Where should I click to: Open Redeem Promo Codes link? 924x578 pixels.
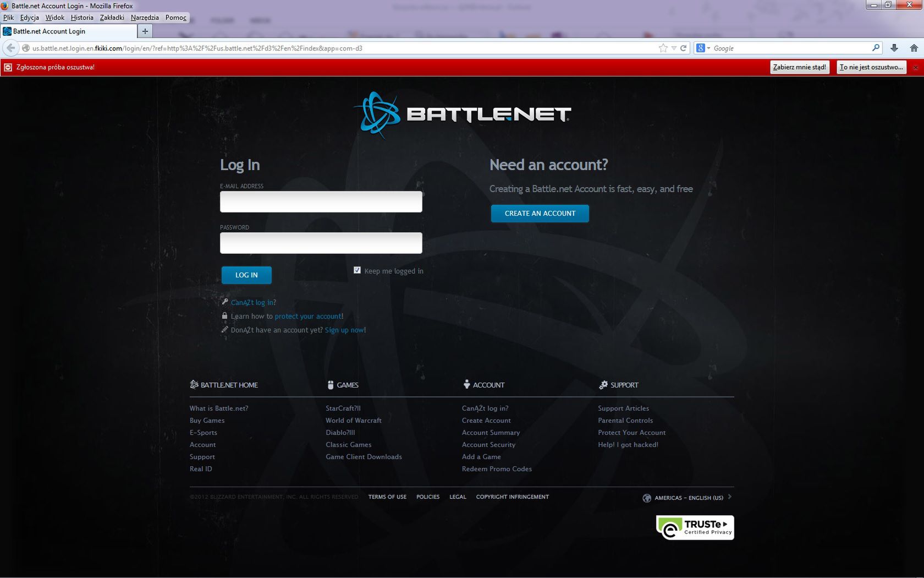pos(497,469)
